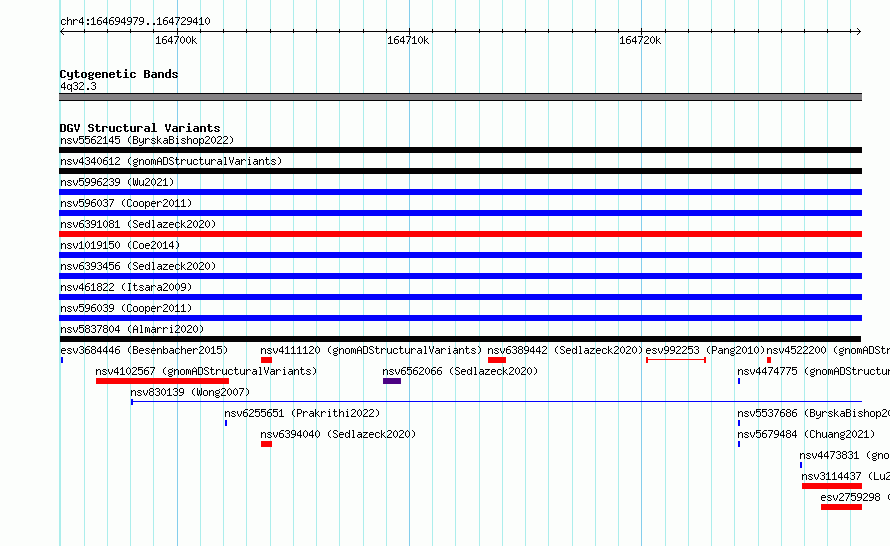Click the 4q32.3 band label

point(78,86)
